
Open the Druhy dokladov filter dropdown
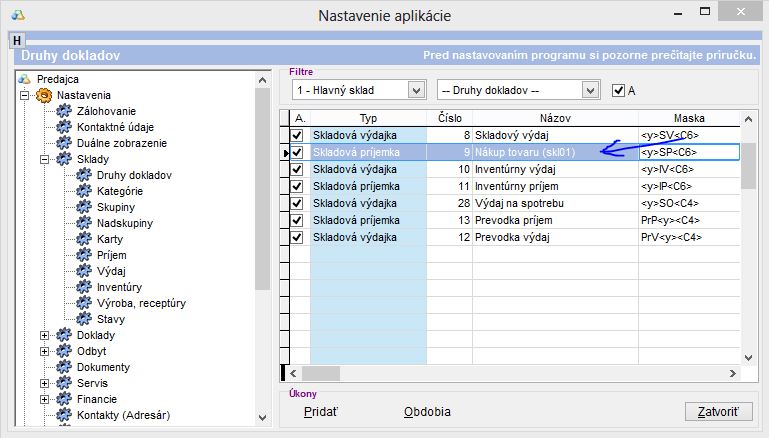(590, 90)
